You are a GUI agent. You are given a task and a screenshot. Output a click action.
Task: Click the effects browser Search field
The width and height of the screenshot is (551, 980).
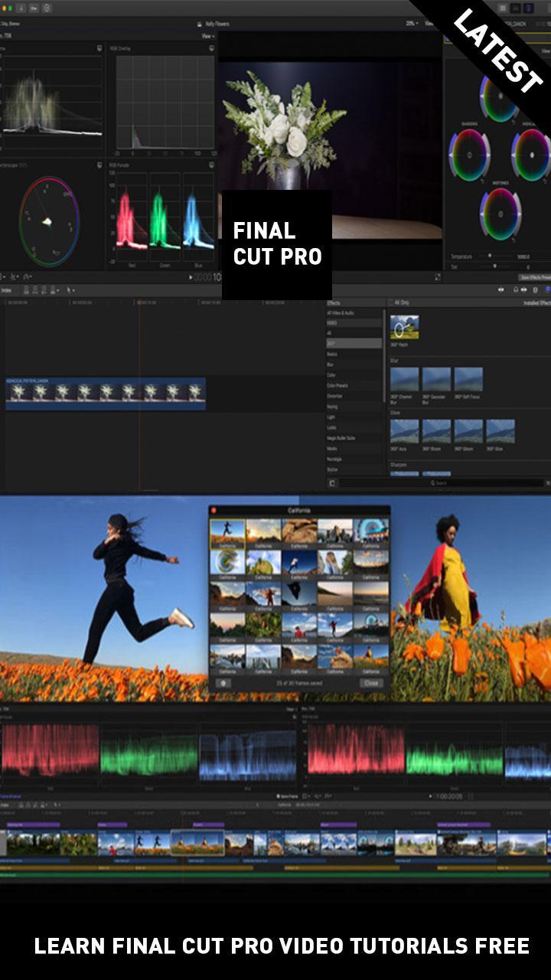point(442,483)
